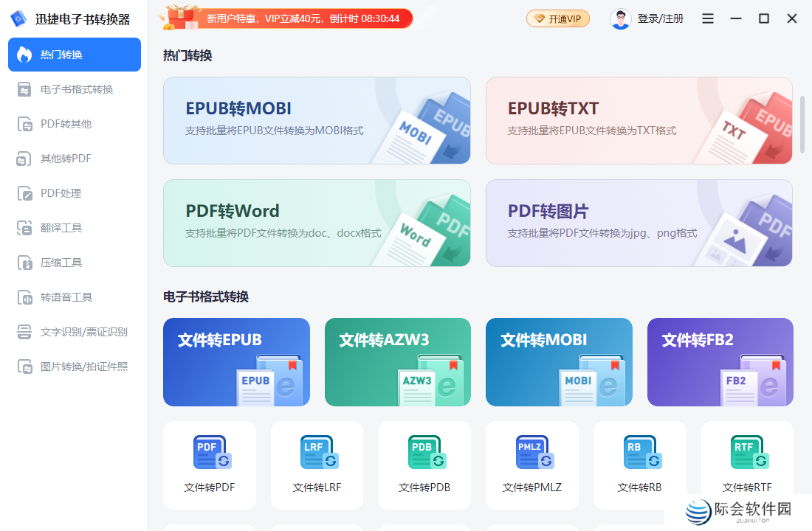Open 图片转换/拍证件照 photo tool
The width and height of the screenshot is (812, 531).
(x=74, y=366)
